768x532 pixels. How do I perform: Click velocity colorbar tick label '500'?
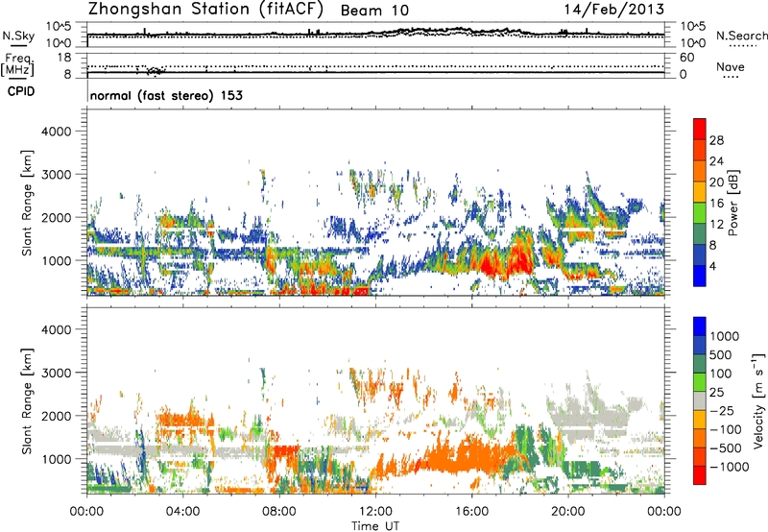(721, 354)
